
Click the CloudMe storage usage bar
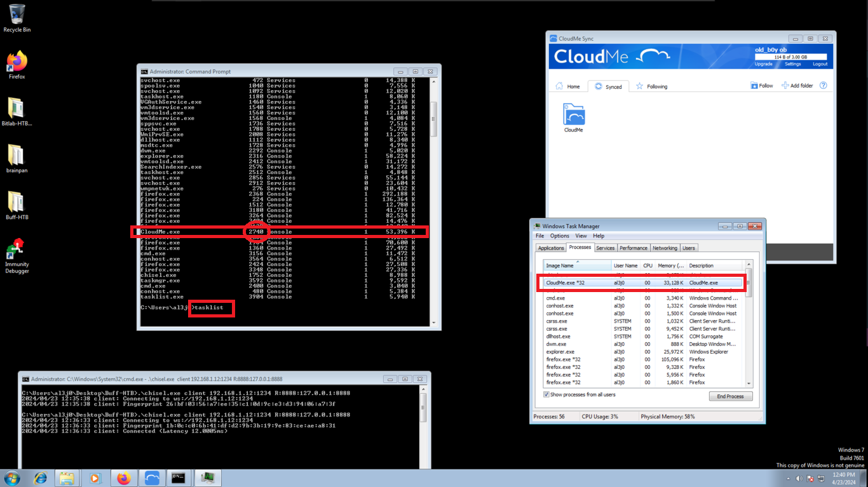point(790,57)
